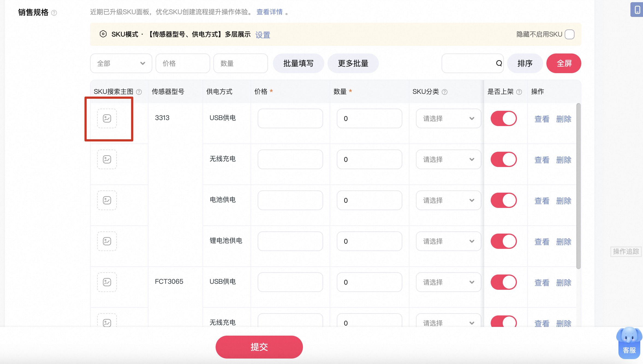Open SKU分类 dropdown for FCT3065 USB供电
This screenshot has width=643, height=364.
448,282
